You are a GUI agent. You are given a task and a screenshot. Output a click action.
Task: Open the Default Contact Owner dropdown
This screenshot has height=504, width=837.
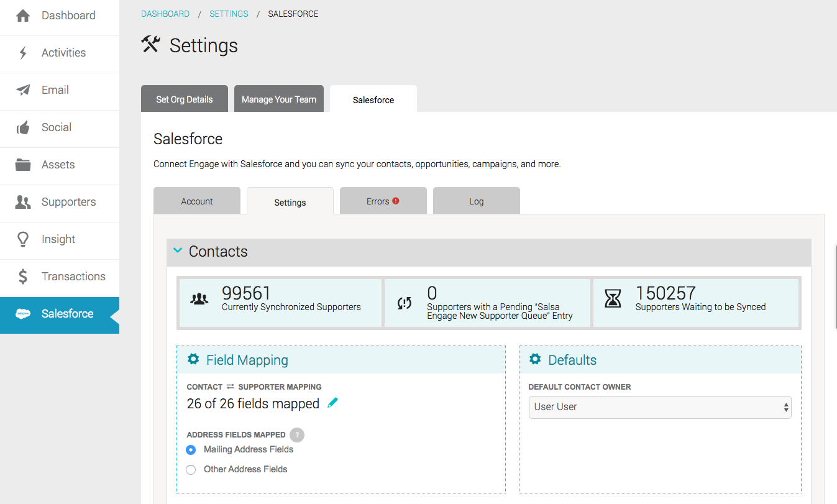coord(660,407)
